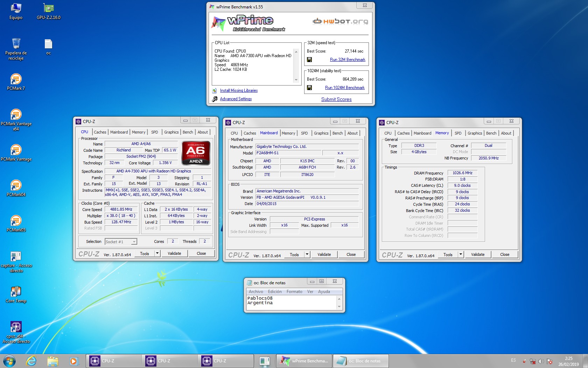Open the Socket #1 selection dropdown

pyautogui.click(x=121, y=241)
